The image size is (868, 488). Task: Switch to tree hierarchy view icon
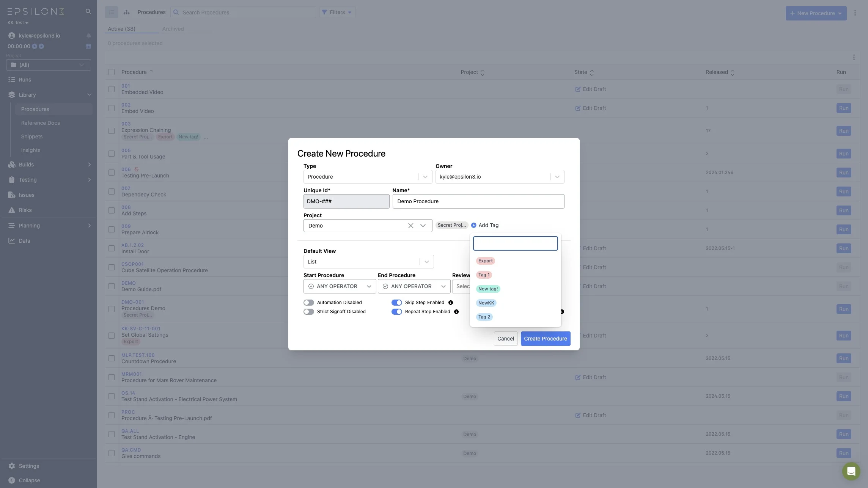point(127,12)
